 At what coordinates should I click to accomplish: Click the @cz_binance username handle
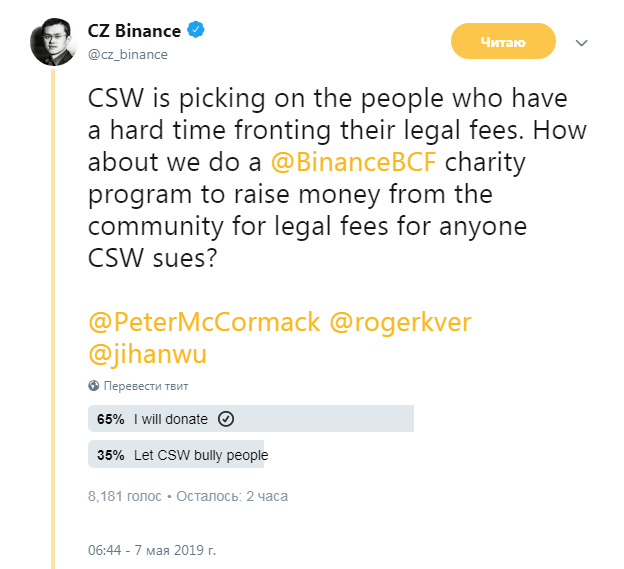[x=128, y=55]
